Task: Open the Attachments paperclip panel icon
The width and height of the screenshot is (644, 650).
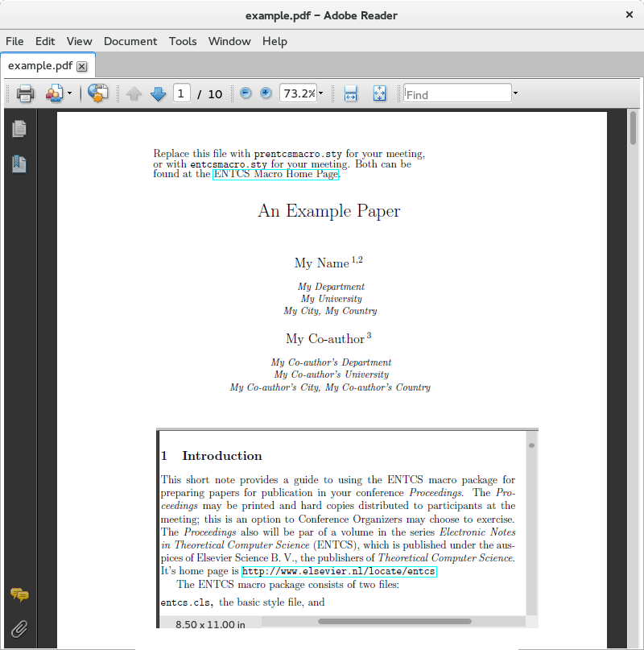Action: tap(19, 629)
